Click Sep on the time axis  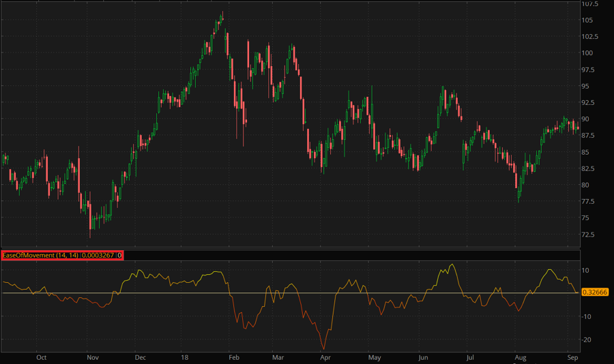coord(572,357)
